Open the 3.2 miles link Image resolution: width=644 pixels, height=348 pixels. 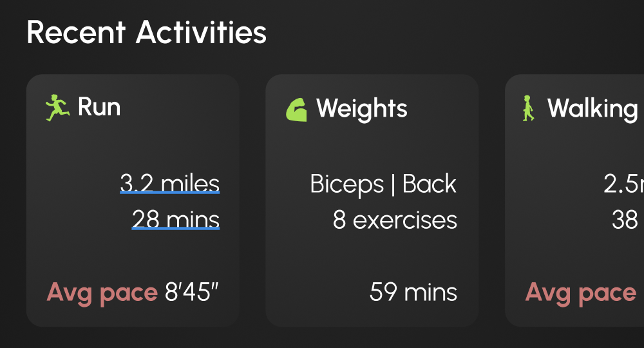pos(169,183)
